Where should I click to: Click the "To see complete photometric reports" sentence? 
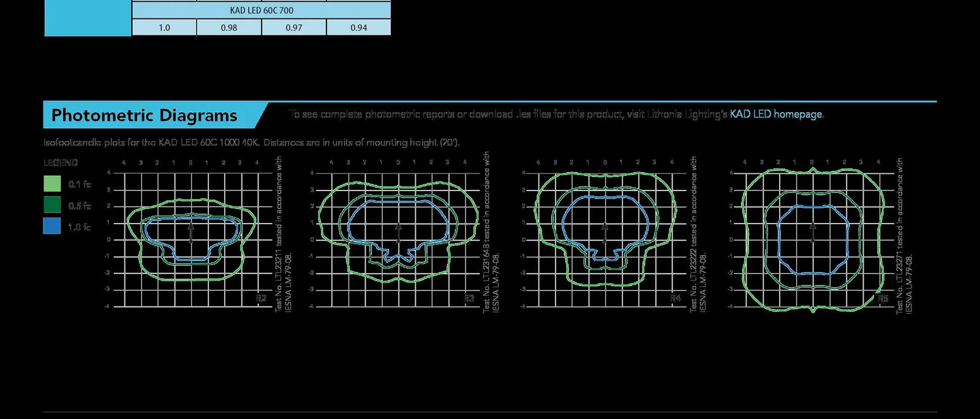click(x=556, y=114)
